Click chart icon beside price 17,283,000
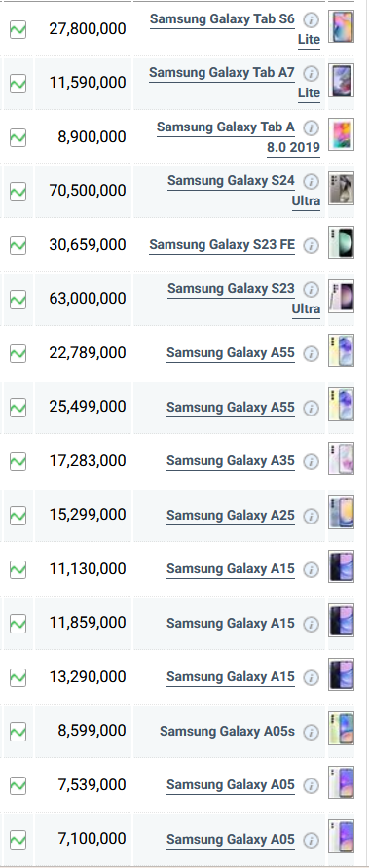The height and width of the screenshot is (868, 369). click(18, 461)
